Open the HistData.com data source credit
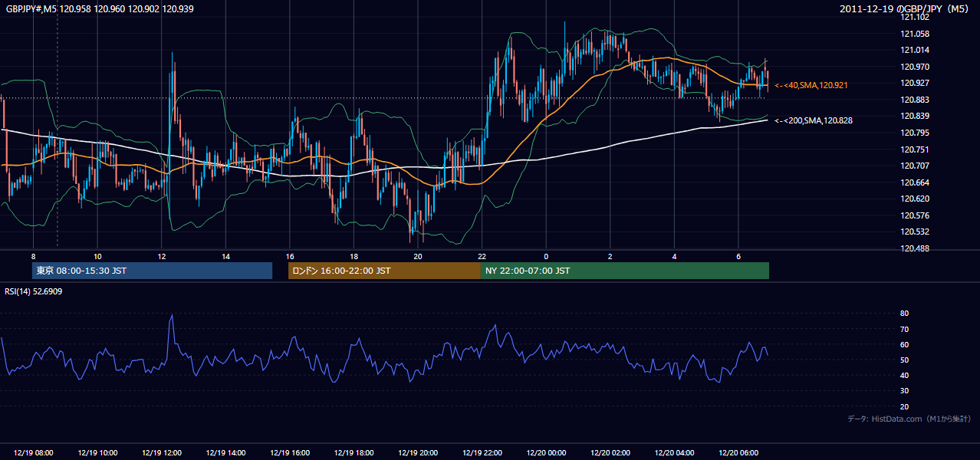The width and height of the screenshot is (980, 460). [909, 419]
